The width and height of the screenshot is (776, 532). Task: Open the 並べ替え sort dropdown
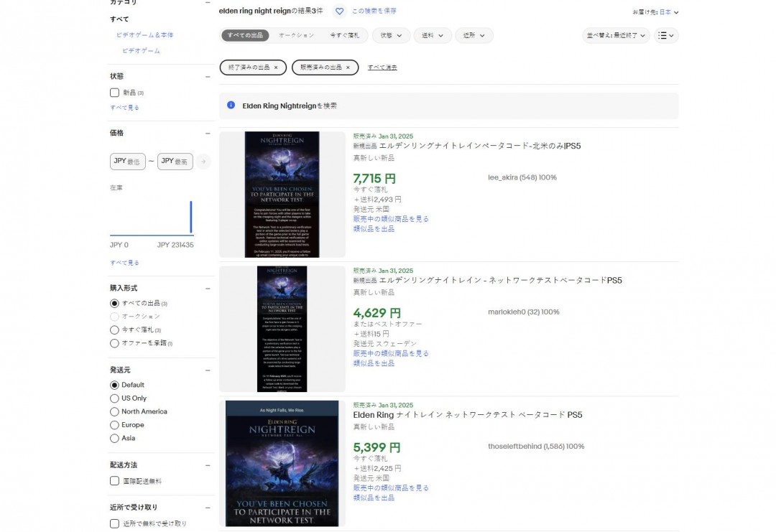tap(616, 36)
